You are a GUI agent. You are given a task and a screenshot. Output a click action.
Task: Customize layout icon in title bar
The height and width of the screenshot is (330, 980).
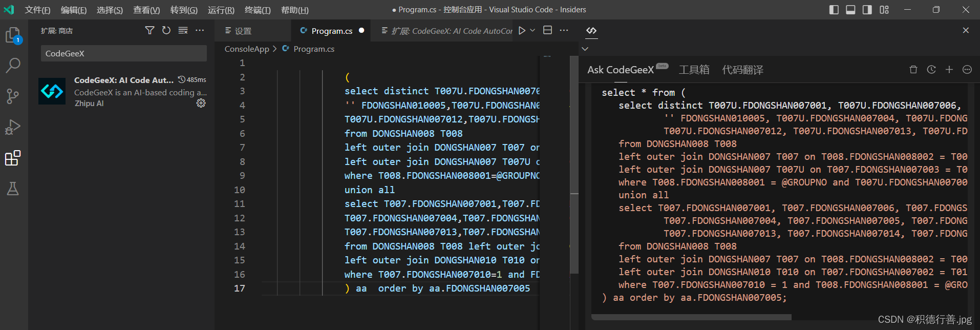pyautogui.click(x=884, y=10)
